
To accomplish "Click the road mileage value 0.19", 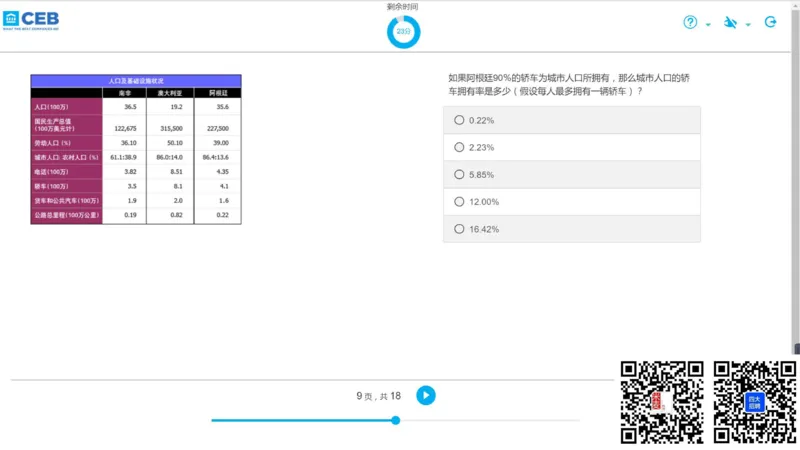I will click(x=130, y=215).
